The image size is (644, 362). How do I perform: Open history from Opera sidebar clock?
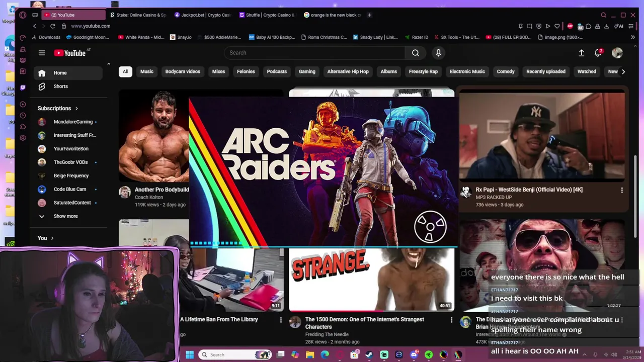(23, 116)
